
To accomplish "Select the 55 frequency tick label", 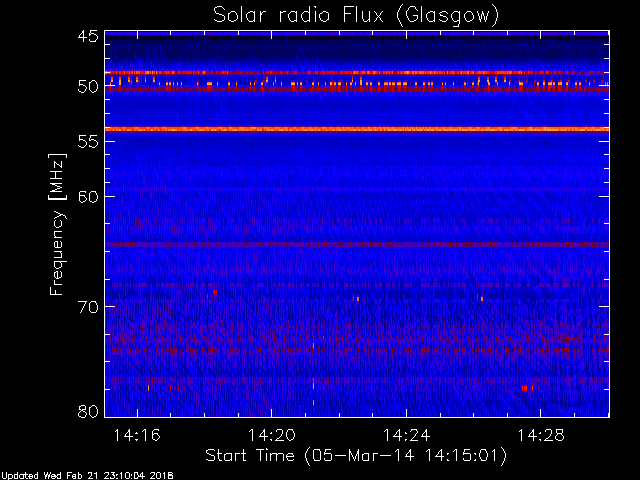I will [88, 142].
